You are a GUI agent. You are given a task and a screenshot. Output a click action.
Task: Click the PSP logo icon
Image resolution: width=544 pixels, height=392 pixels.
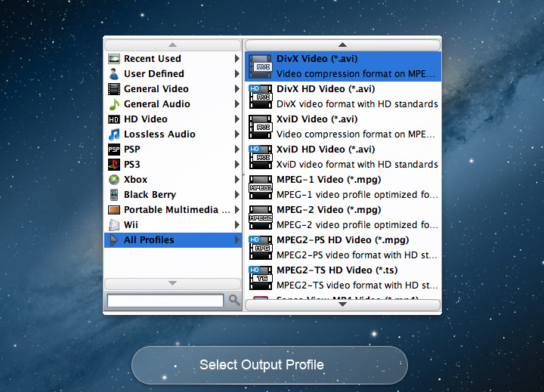click(x=114, y=150)
